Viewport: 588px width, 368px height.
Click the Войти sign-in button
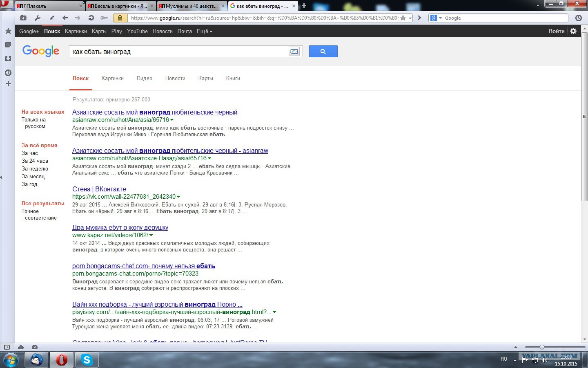(x=557, y=31)
